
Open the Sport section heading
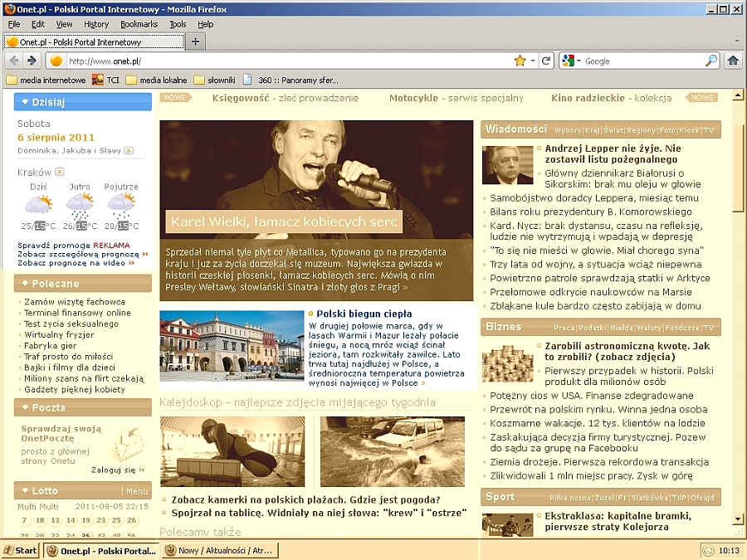500,497
